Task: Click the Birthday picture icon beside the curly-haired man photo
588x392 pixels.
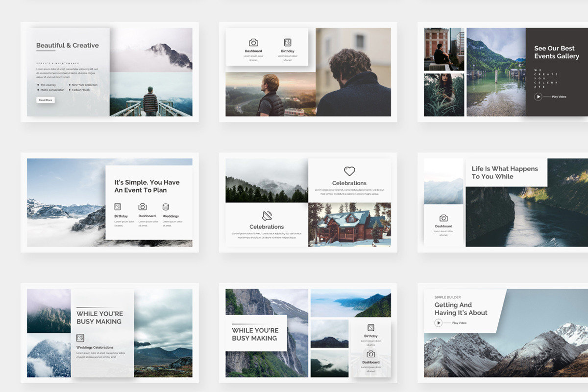Action: [288, 43]
